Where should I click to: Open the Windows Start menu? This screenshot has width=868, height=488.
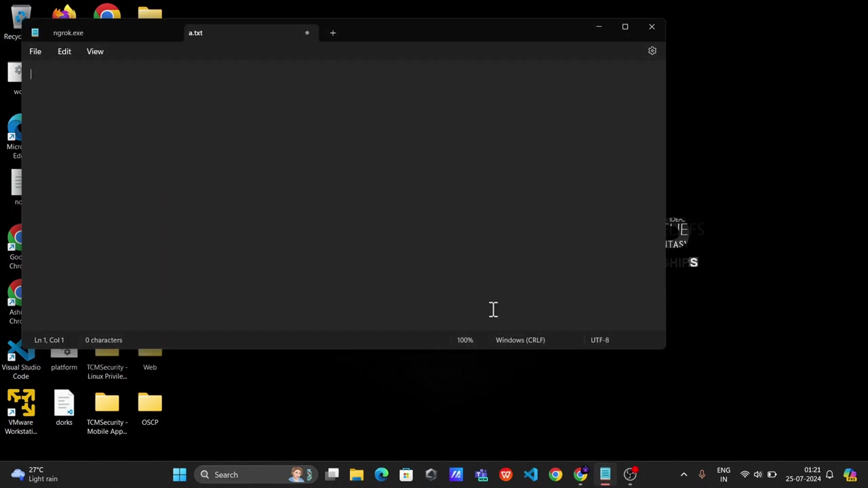[x=180, y=474]
